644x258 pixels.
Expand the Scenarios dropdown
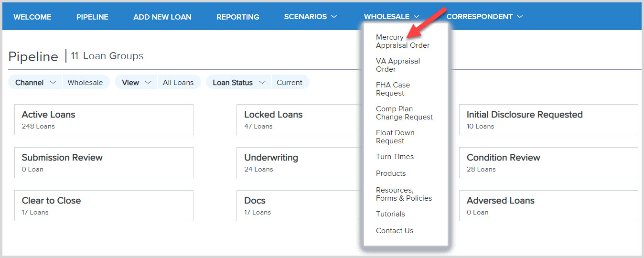[x=310, y=17]
